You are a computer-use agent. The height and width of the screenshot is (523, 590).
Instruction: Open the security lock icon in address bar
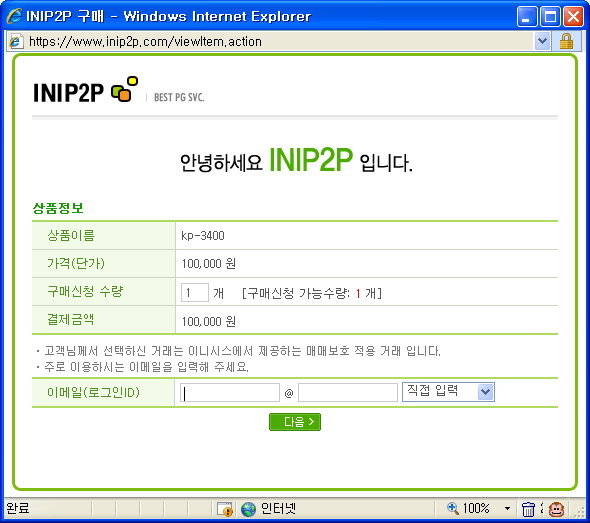click(566, 41)
